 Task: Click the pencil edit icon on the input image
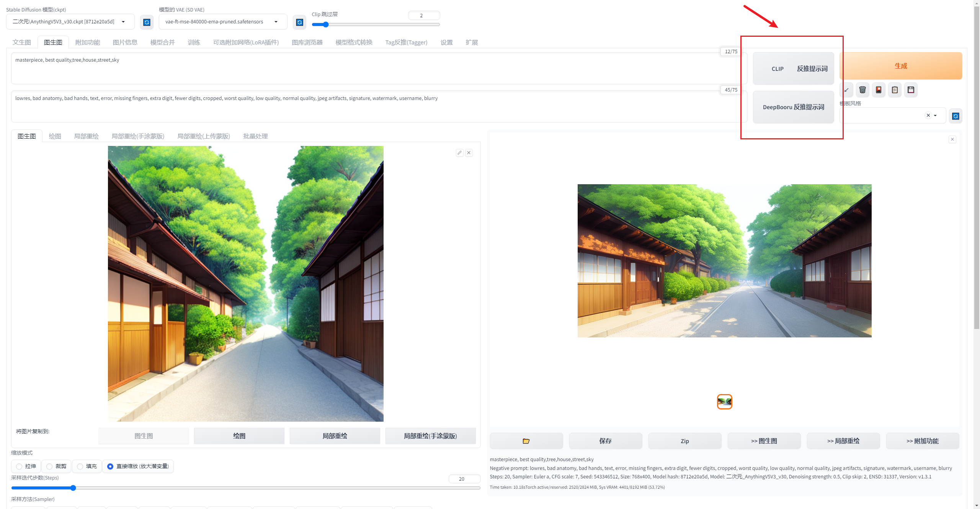(x=459, y=153)
